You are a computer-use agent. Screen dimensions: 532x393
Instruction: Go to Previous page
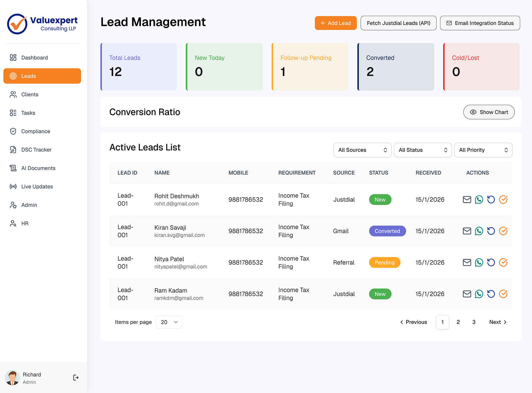pyautogui.click(x=414, y=322)
